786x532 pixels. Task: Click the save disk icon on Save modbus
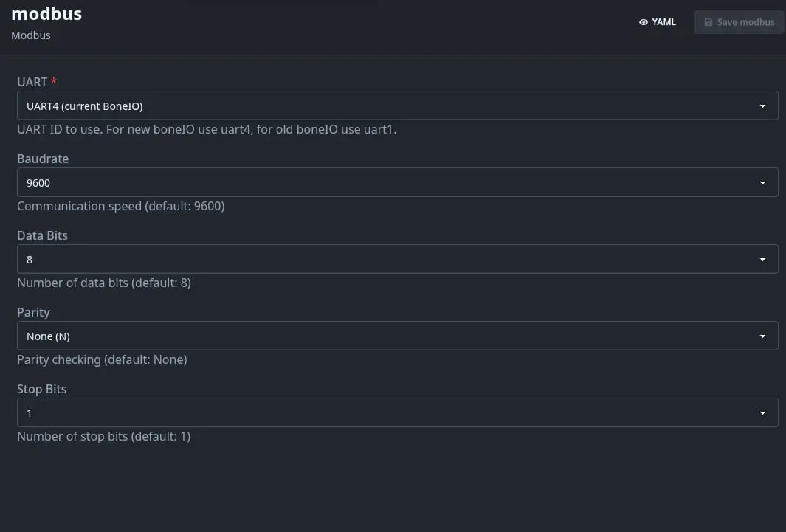coord(709,22)
